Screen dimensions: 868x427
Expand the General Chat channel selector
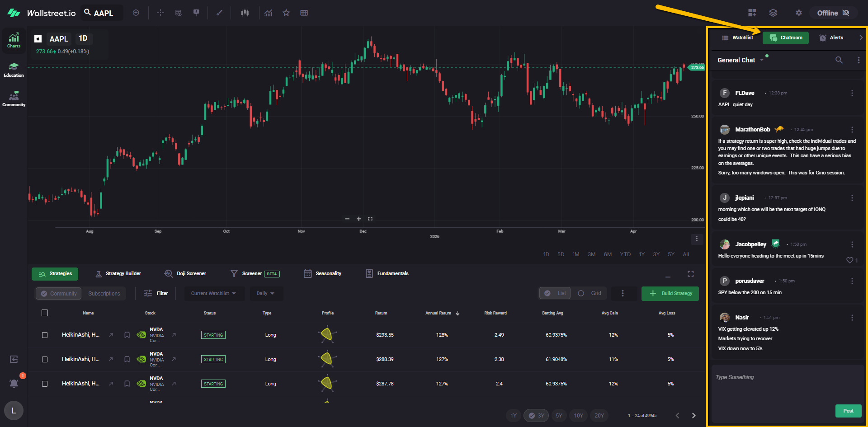pyautogui.click(x=762, y=60)
